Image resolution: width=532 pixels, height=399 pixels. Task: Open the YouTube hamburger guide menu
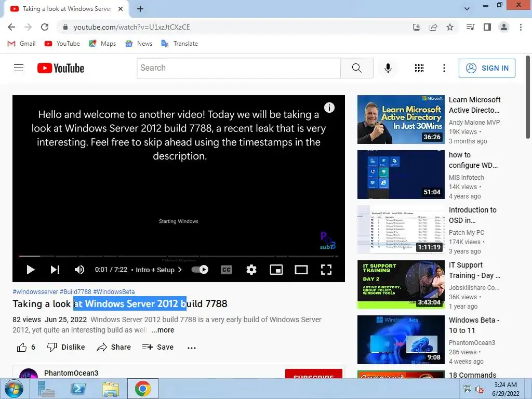coord(19,68)
